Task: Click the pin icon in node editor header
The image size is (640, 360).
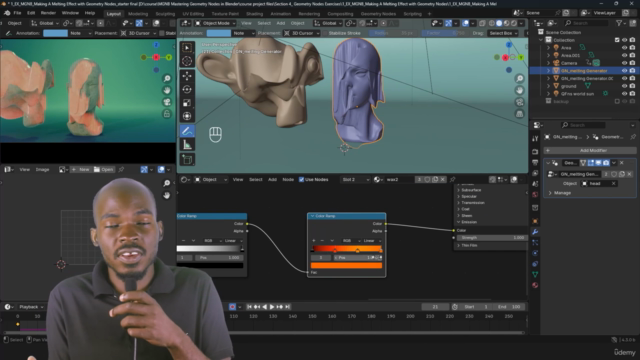Action: pyautogui.click(x=452, y=180)
